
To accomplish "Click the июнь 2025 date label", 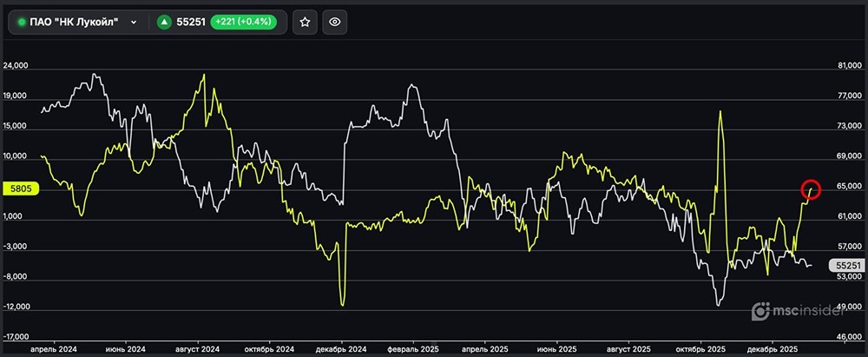I will 557,350.
